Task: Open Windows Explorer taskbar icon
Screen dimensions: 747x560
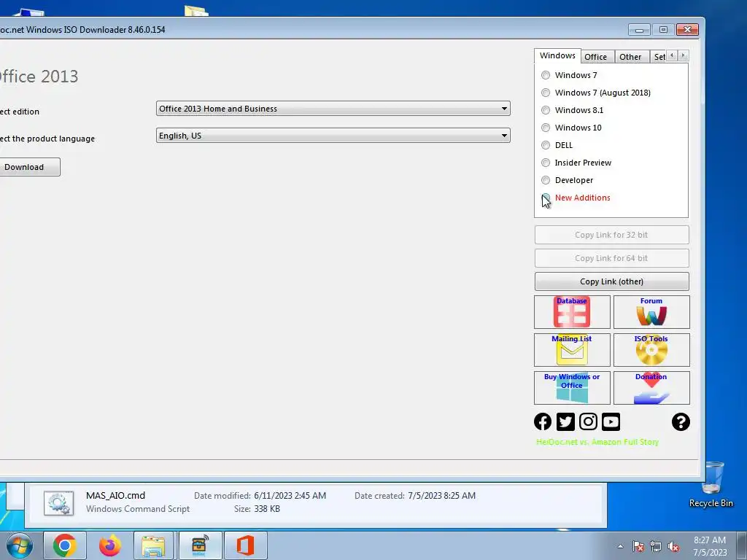Action: [x=153, y=545]
